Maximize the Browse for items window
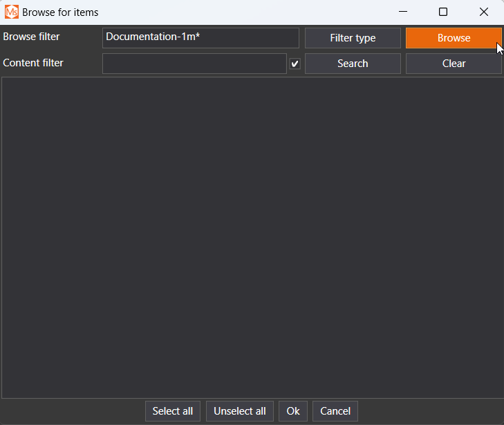Viewport: 504px width, 425px height. pyautogui.click(x=443, y=12)
